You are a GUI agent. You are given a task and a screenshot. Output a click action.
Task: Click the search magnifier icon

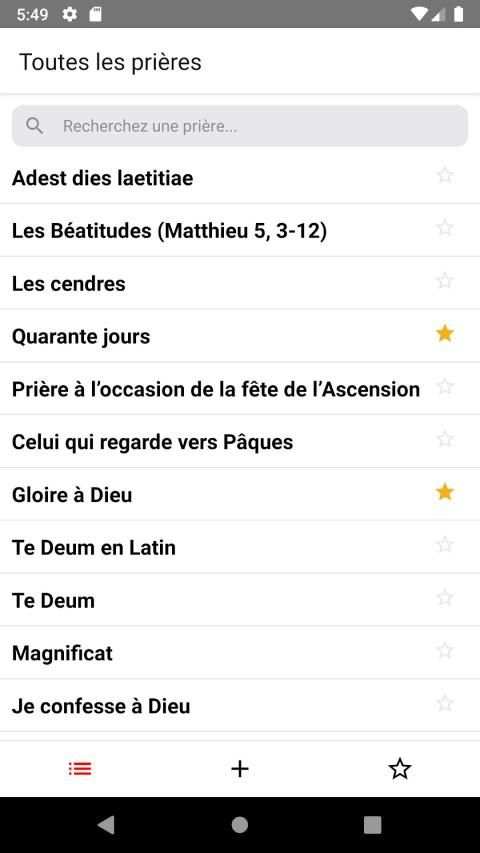point(34,126)
